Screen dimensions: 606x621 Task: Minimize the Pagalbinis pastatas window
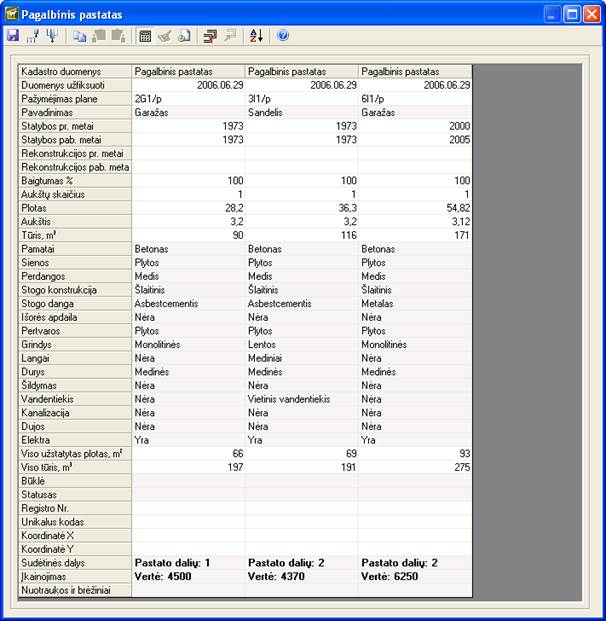pos(552,14)
